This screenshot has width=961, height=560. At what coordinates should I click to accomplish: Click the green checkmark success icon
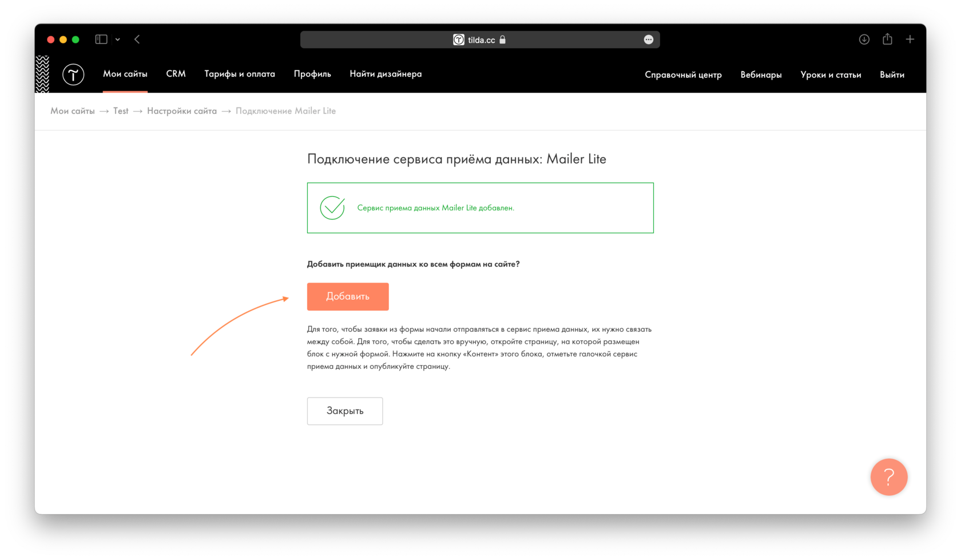[x=332, y=208]
